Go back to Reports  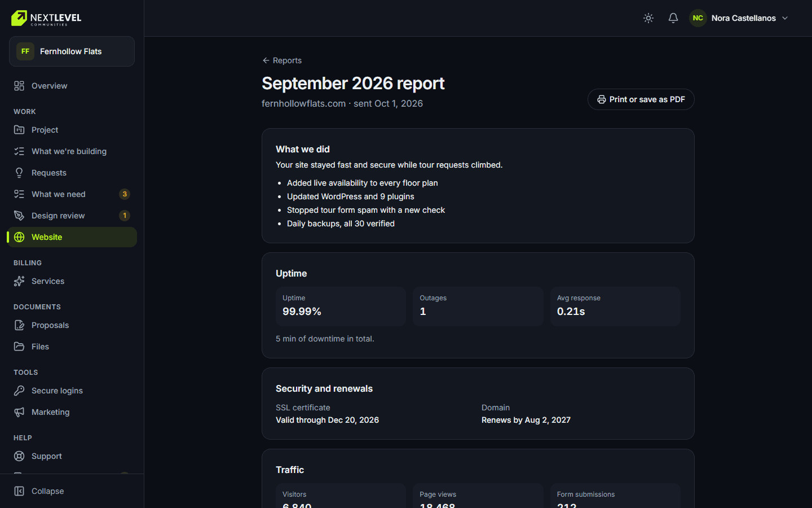282,60
